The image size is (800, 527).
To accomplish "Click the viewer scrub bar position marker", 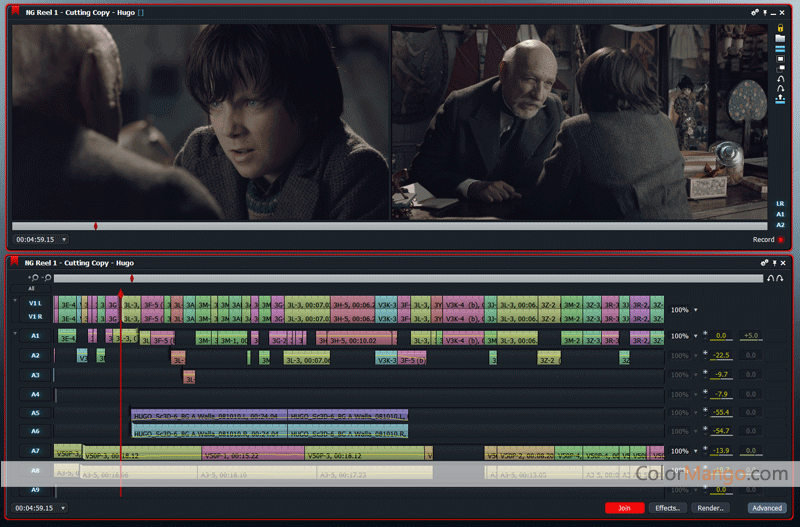I will [95, 226].
